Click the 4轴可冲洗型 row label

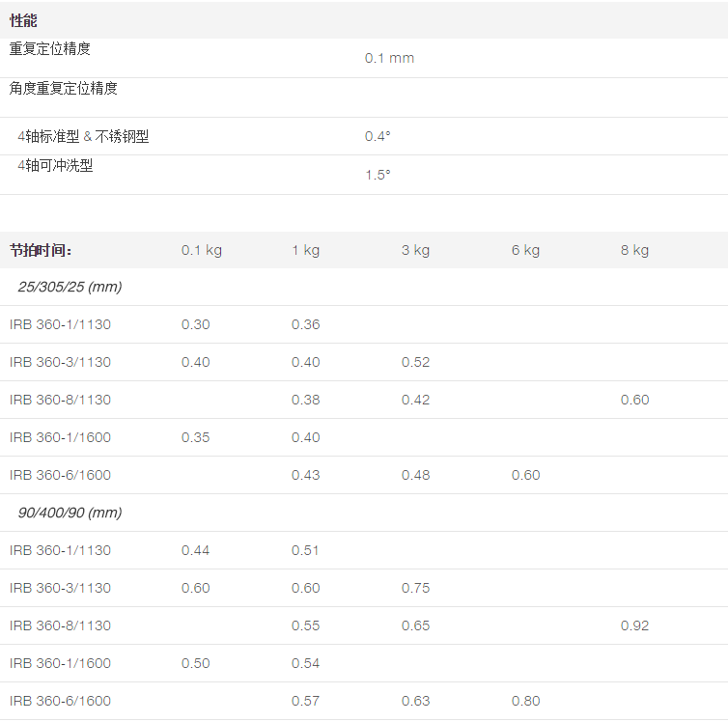[x=55, y=165]
